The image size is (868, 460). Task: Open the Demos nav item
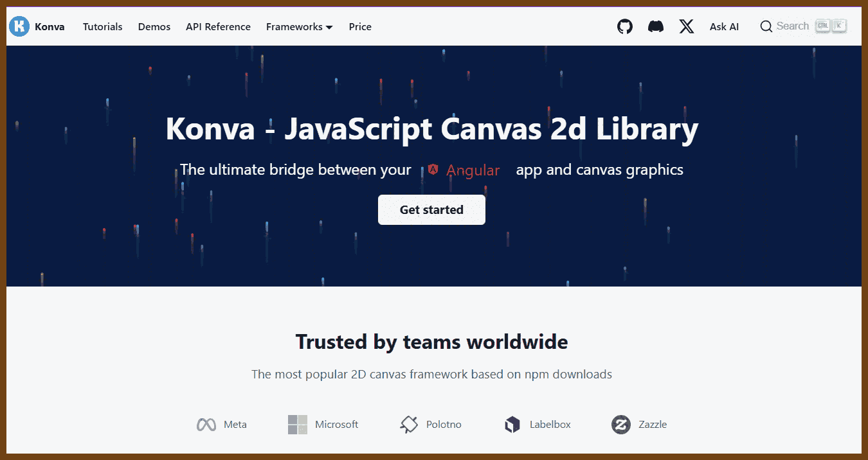(154, 27)
